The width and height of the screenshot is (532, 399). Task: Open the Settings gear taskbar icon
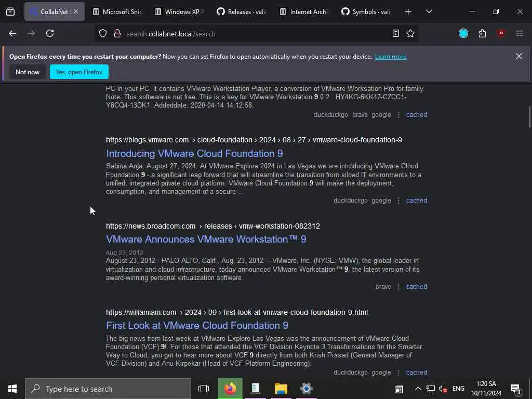coord(307,389)
